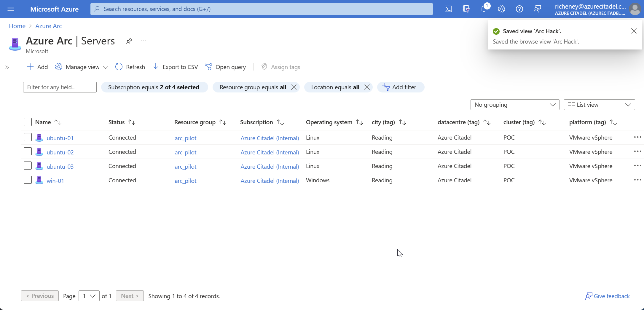Tick the checkbox for ubuntu-01

28,137
